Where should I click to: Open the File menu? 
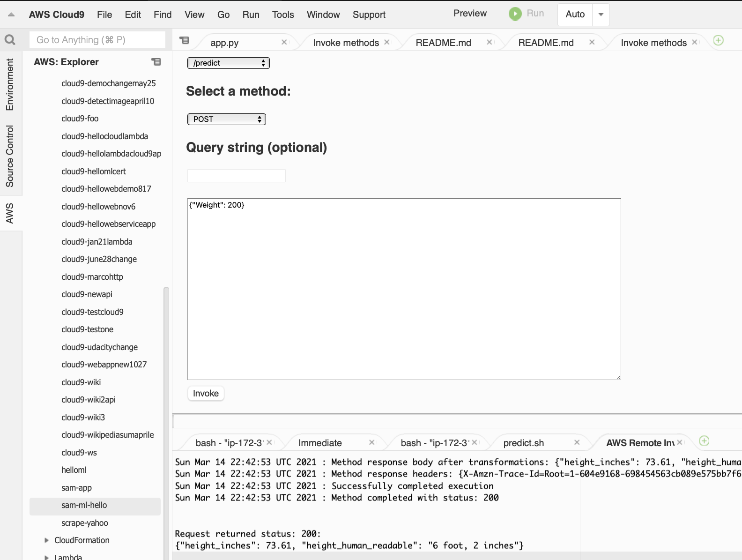(104, 15)
